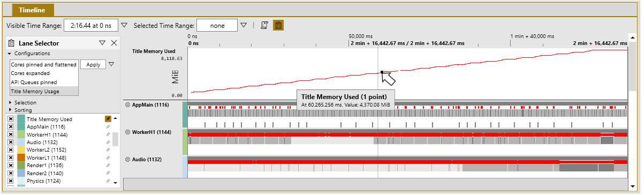Image resolution: width=644 pixels, height=195 pixels.
Task: Open the Visible Time Range dropdown arrow
Action: click(124, 25)
